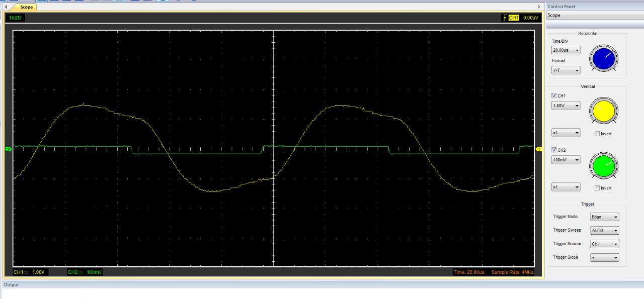Screen dimensions: 644x299
Task: Click the left arrow beside the Scope tab
Action: [x=5, y=7]
